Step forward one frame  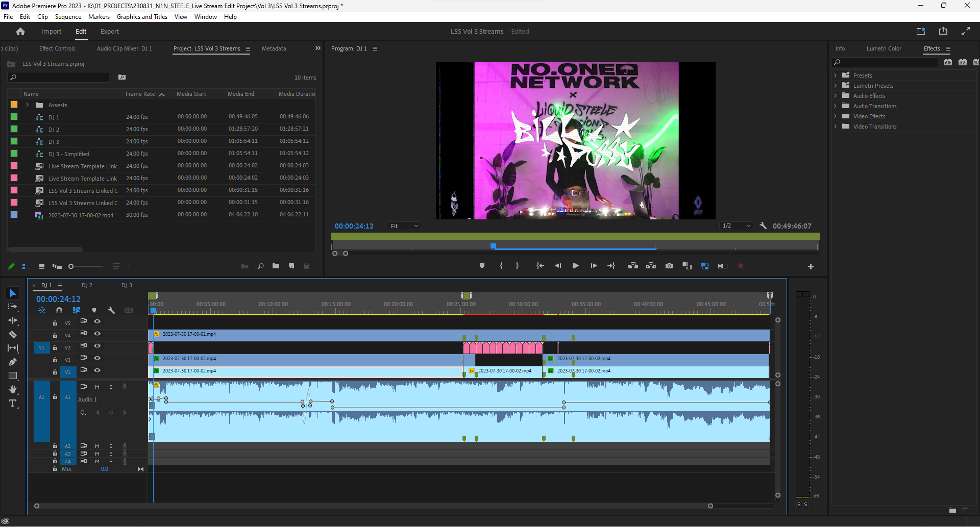click(594, 266)
